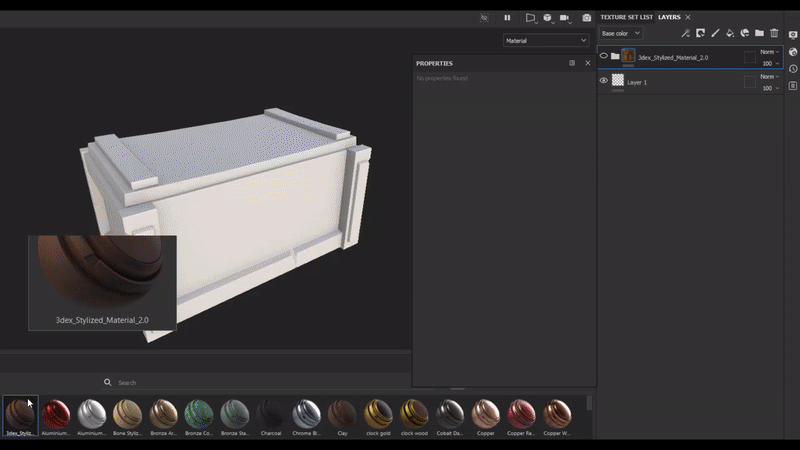Switch to the Layers tab
The height and width of the screenshot is (450, 800).
pyautogui.click(x=669, y=17)
